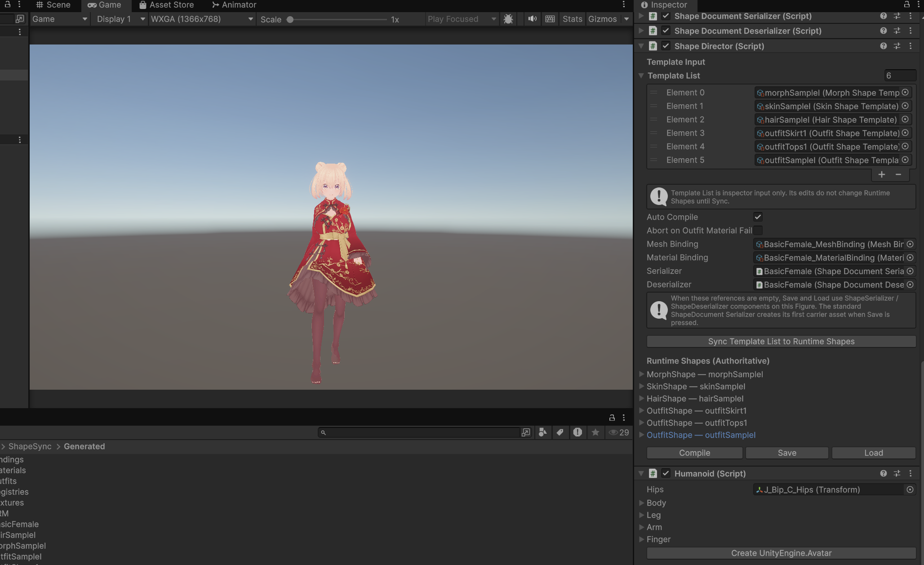Viewport: 924px width, 565px height.
Task: Open Play Focused dropdown
Action: [462, 19]
